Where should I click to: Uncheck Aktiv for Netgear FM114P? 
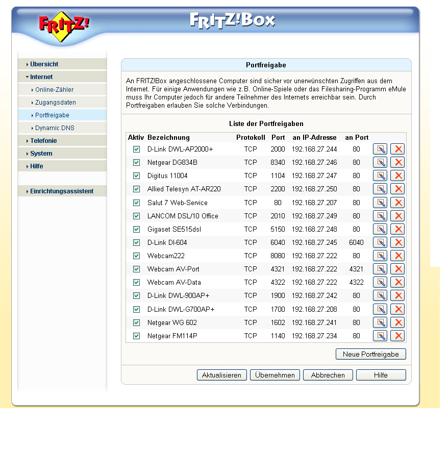tap(137, 336)
